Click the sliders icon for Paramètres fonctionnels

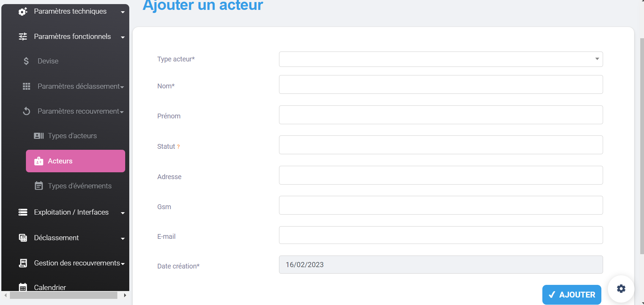pos(23,37)
